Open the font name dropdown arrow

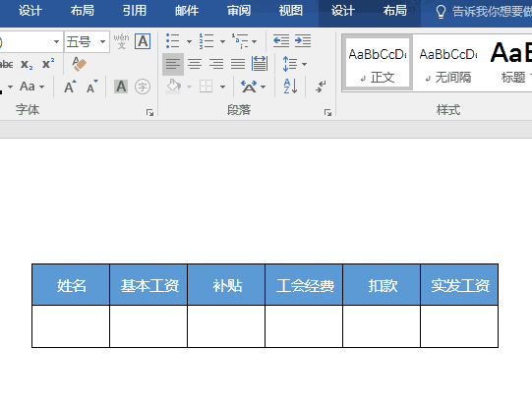(x=56, y=41)
